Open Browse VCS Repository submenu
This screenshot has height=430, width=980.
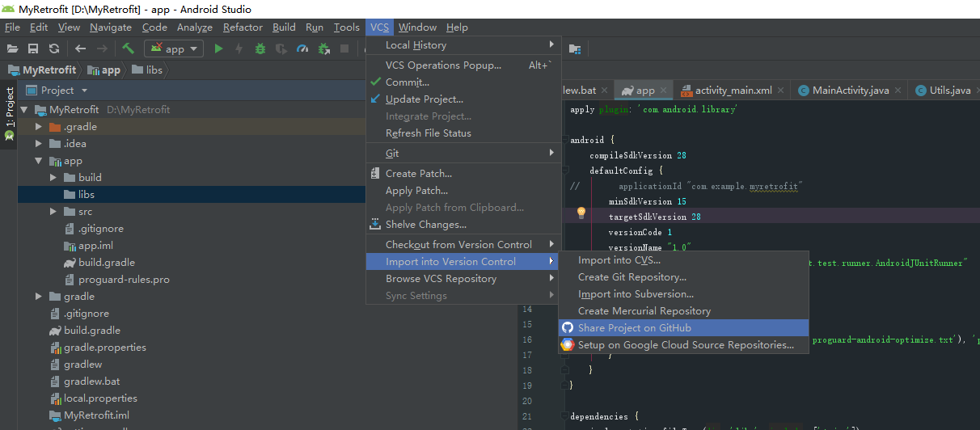(463, 279)
